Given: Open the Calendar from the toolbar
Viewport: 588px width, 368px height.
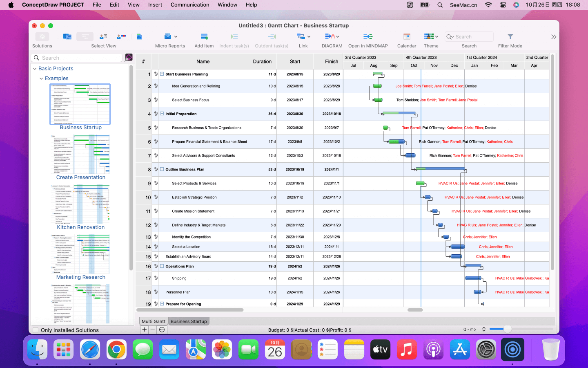Looking at the screenshot, I should pyautogui.click(x=407, y=37).
